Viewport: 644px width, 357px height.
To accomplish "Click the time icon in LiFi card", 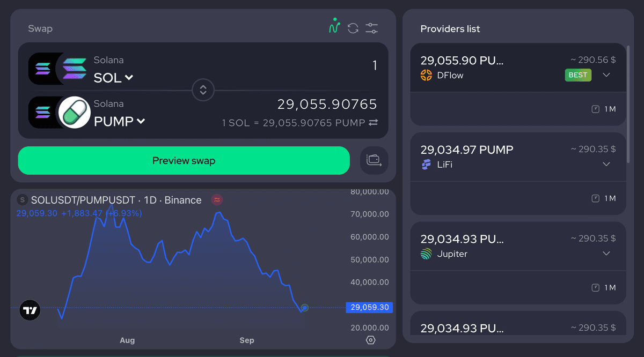I will tap(595, 198).
